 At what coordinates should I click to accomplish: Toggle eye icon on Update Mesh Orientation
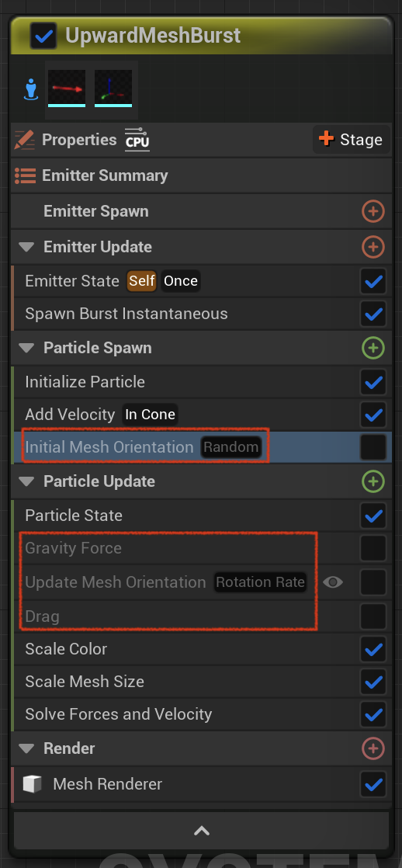click(x=333, y=582)
